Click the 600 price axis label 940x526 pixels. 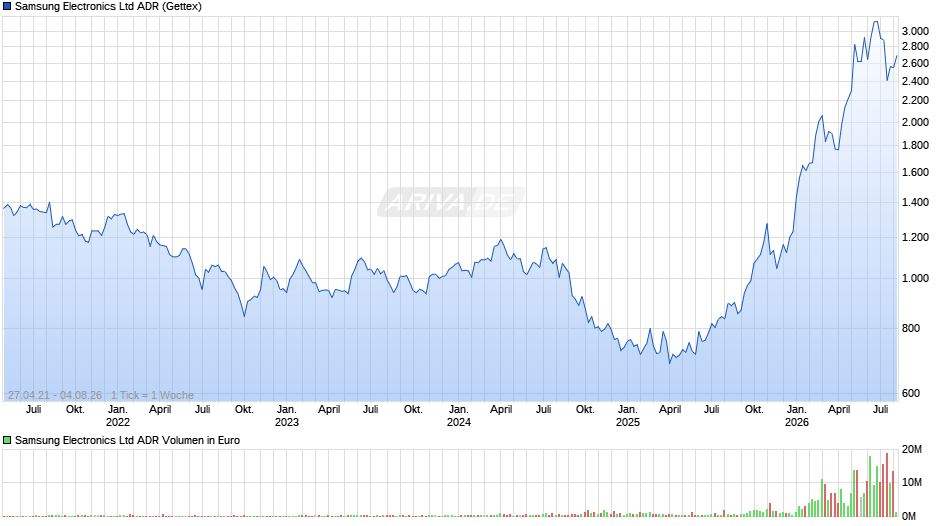(911, 393)
